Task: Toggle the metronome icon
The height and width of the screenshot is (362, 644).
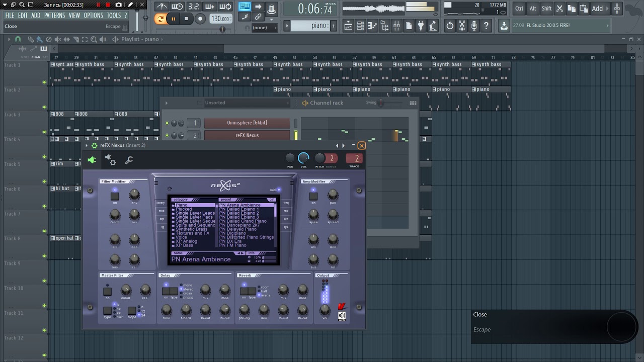Action: (162, 7)
